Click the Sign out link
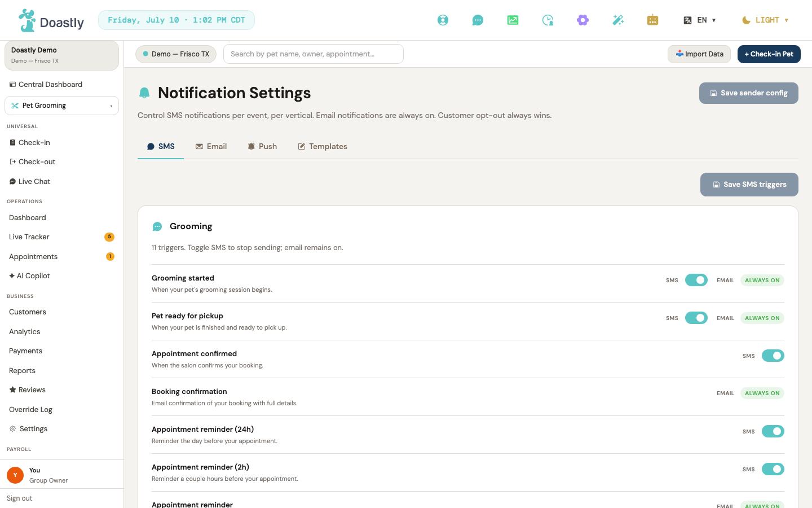This screenshot has width=812, height=508. click(20, 498)
